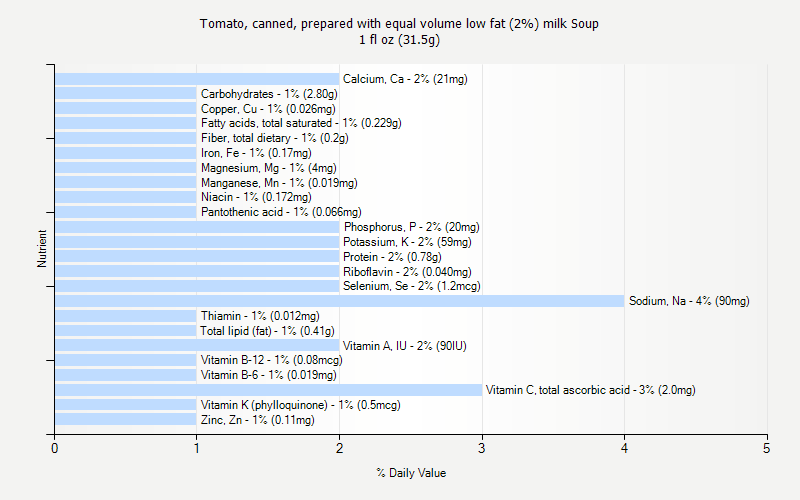The image size is (800, 500).
Task: Click the Fatty acids, total saturated label
Action: click(x=301, y=123)
